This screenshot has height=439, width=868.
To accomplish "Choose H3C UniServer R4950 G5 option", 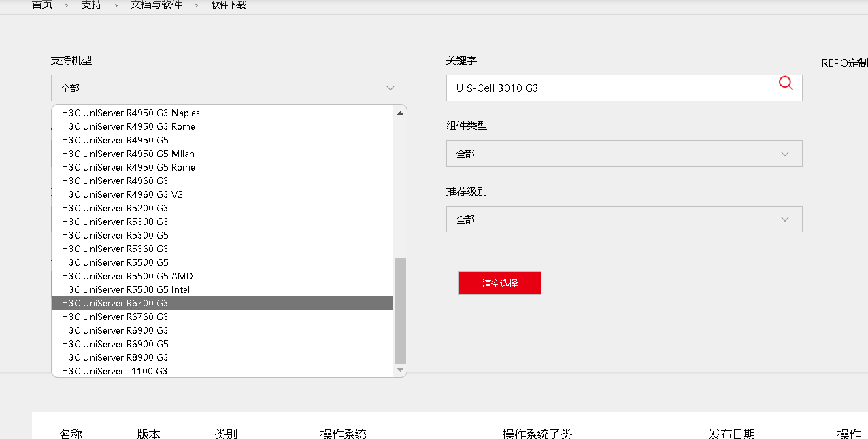I will [222, 140].
